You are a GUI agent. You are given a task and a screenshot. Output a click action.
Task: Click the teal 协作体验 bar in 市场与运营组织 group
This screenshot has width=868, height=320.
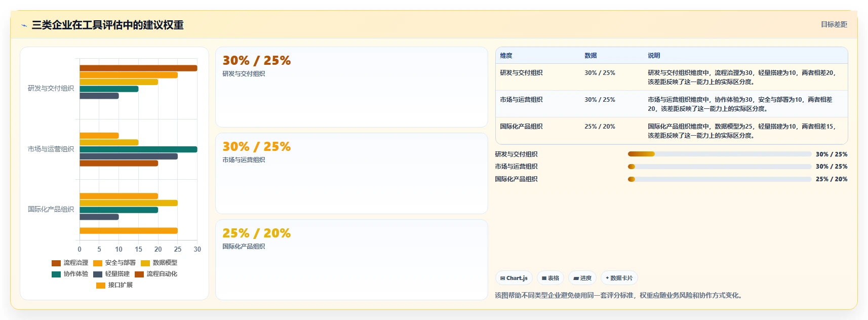pyautogui.click(x=138, y=149)
